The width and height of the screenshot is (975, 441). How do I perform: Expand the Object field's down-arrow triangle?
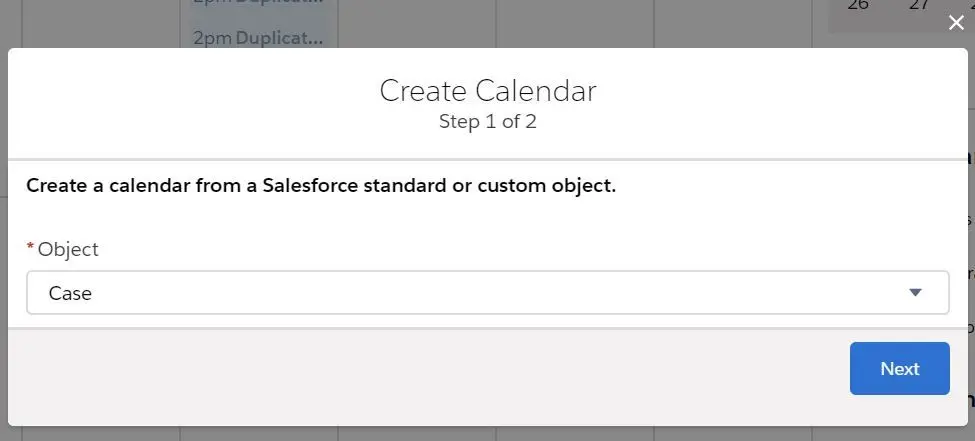[x=915, y=292]
